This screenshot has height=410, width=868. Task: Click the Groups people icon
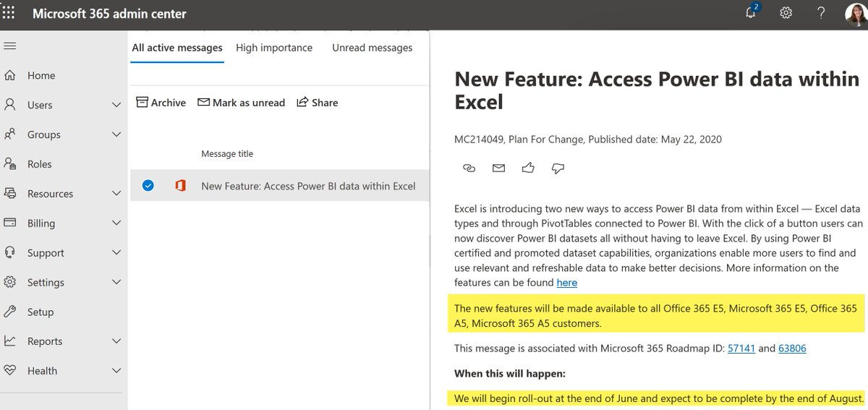click(10, 134)
